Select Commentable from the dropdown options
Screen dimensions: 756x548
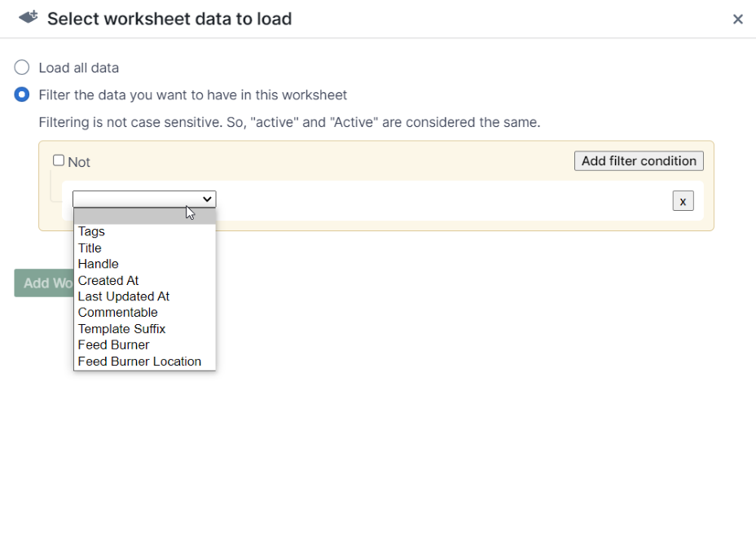[x=117, y=313]
